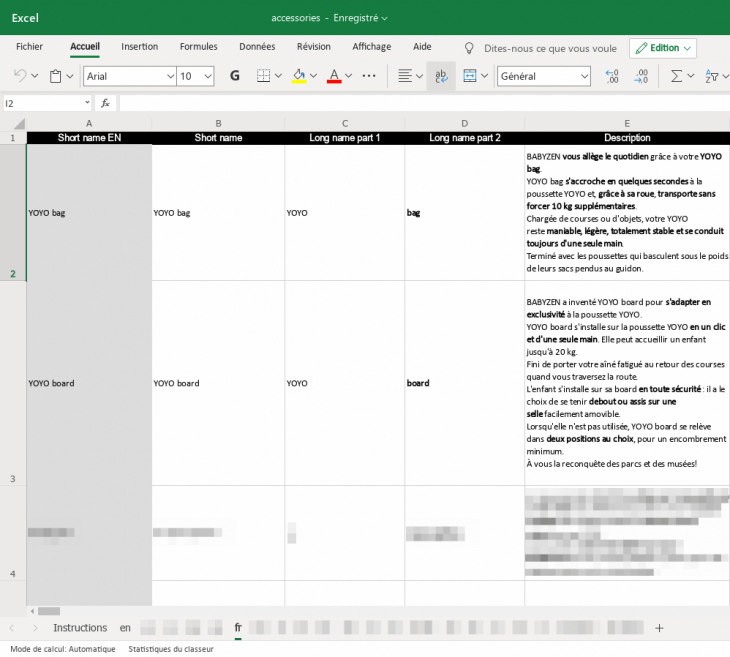
Task: Click the lightbulb Tell me icon
Action: pyautogui.click(x=469, y=48)
